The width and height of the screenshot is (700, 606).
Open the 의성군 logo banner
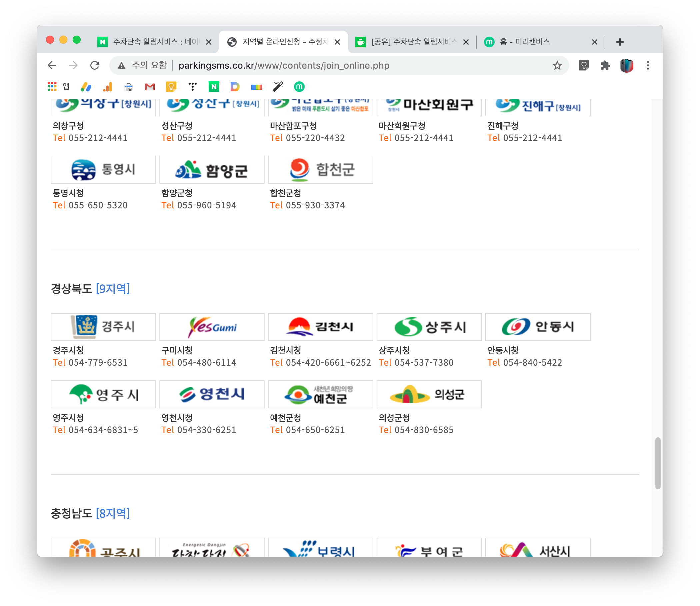click(x=429, y=394)
